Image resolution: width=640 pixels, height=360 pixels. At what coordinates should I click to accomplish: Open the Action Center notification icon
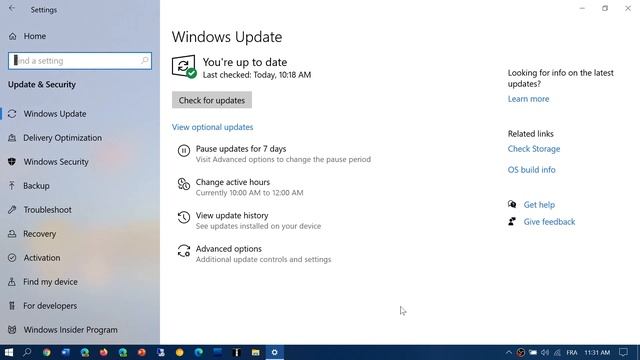click(623, 353)
